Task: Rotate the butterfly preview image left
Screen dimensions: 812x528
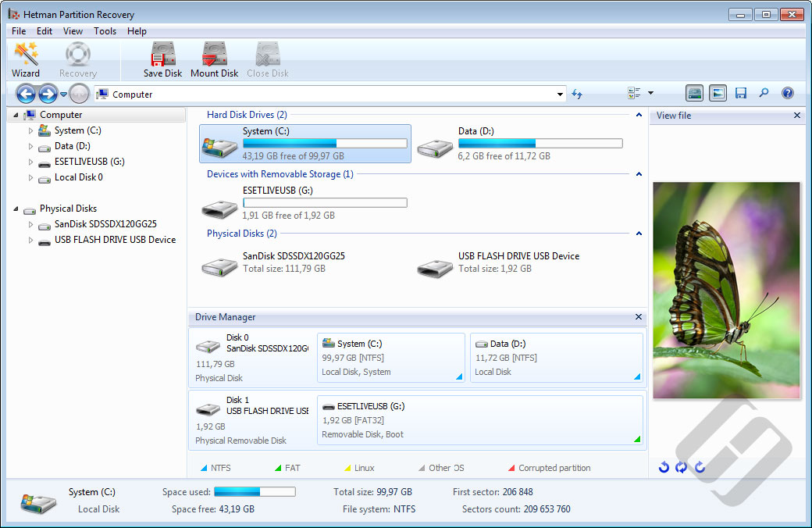Action: click(664, 467)
